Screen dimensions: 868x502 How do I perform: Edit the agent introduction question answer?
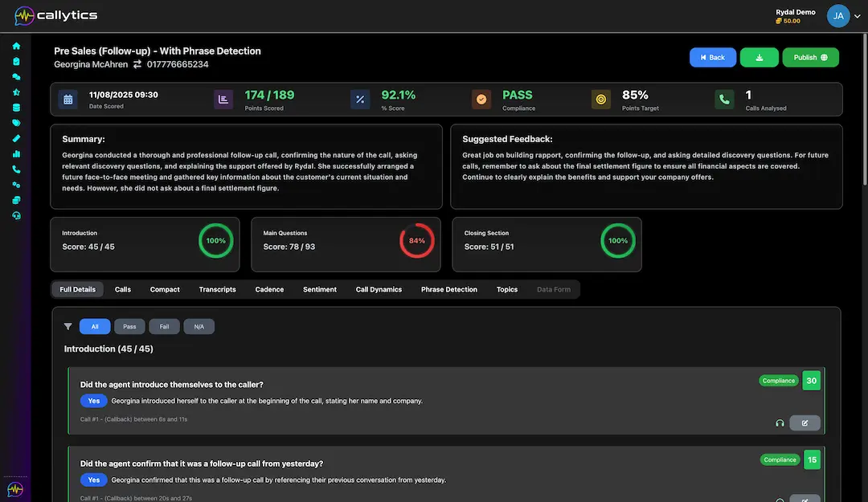(805, 423)
